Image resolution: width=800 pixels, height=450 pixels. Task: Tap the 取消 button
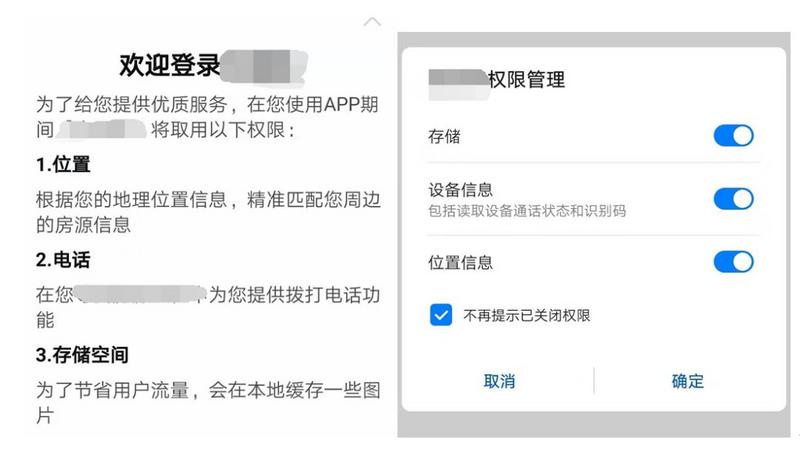coord(499,381)
